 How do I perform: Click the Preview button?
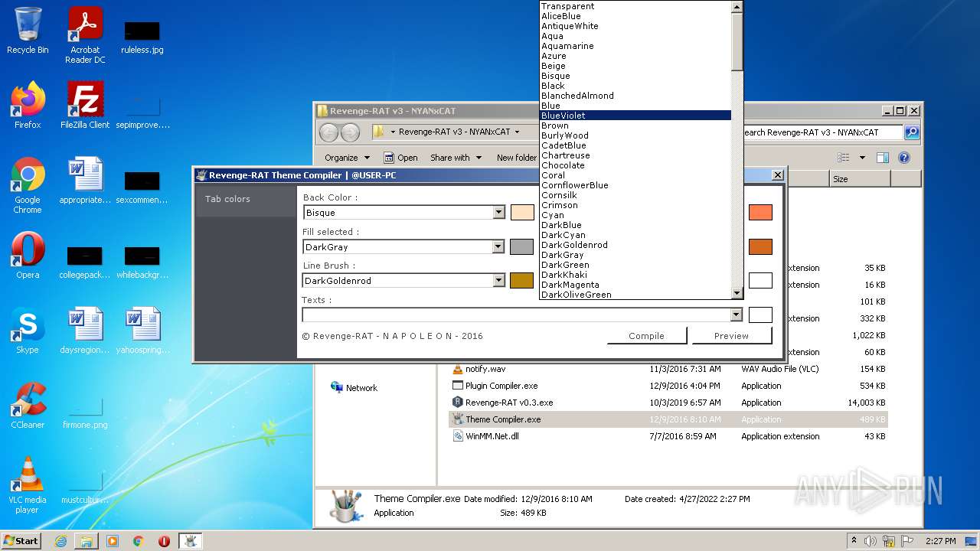click(731, 335)
